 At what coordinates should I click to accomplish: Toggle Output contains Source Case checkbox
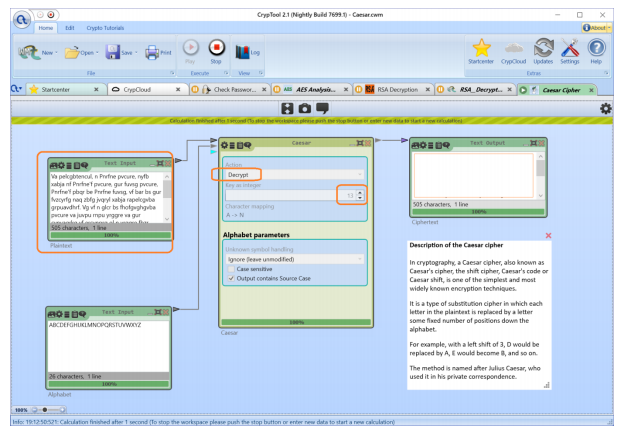click(x=231, y=279)
